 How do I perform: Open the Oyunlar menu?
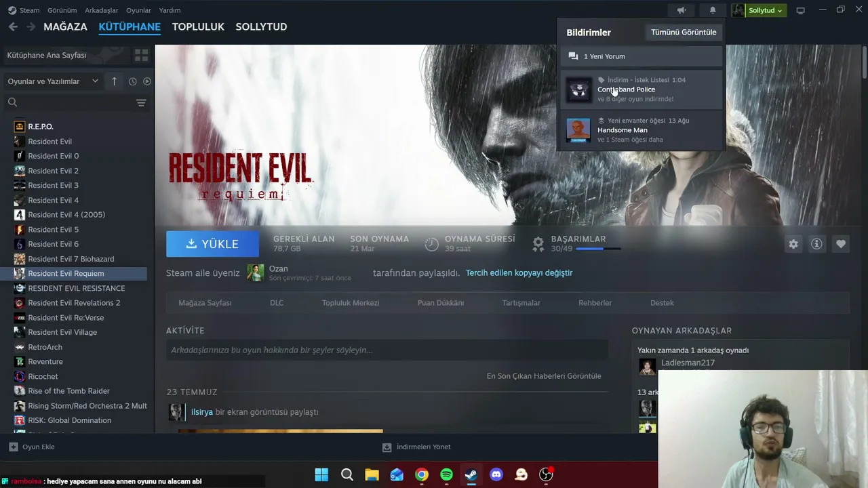coord(138,10)
